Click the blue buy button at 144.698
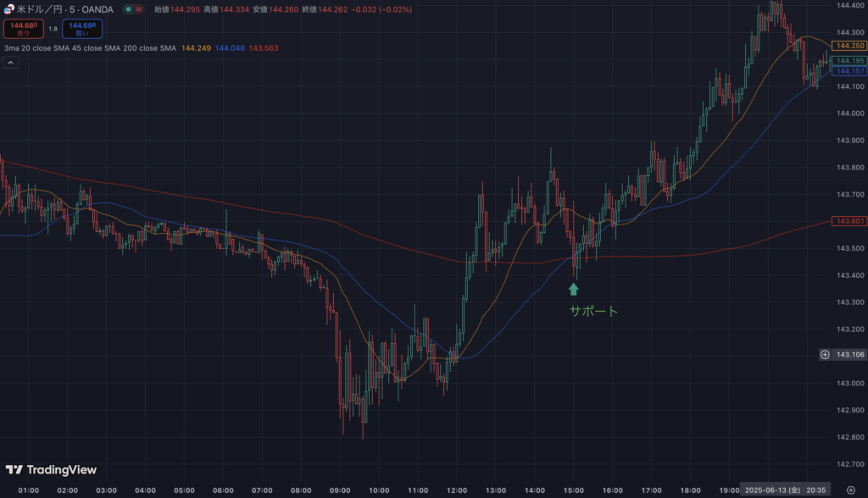 coord(81,28)
